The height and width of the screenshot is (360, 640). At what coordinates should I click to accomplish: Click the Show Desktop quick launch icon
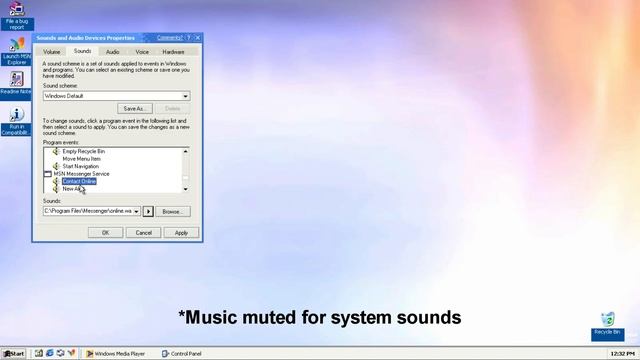point(38,353)
